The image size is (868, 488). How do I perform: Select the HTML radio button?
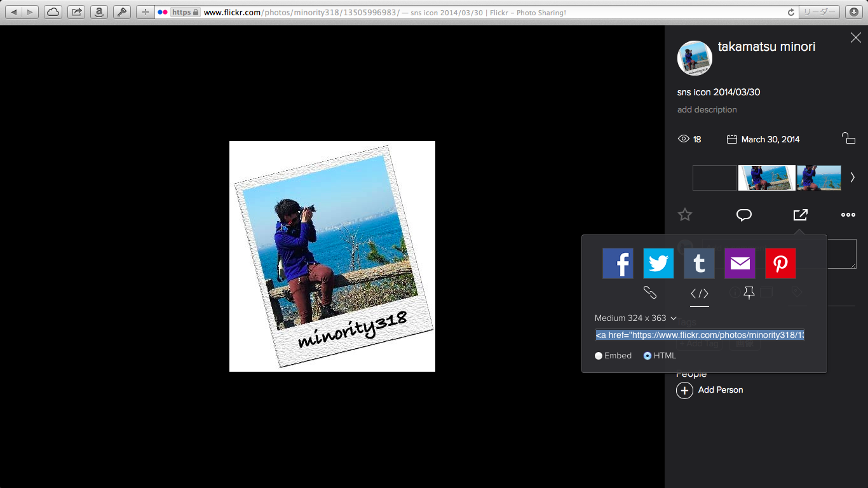pos(648,356)
